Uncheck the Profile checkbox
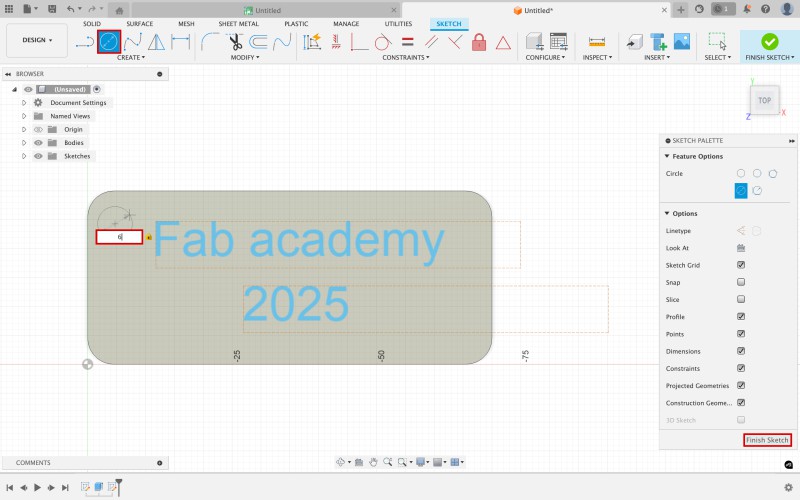The image size is (800, 500). pyautogui.click(x=741, y=316)
